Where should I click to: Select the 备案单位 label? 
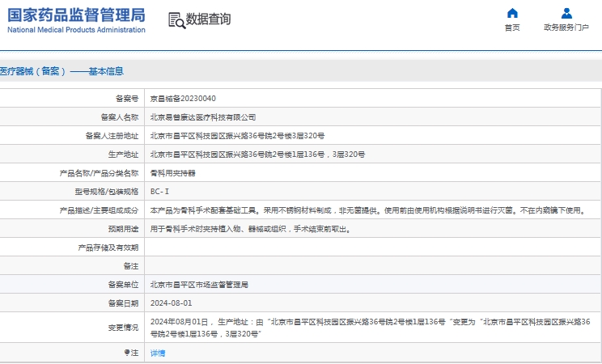(123, 285)
